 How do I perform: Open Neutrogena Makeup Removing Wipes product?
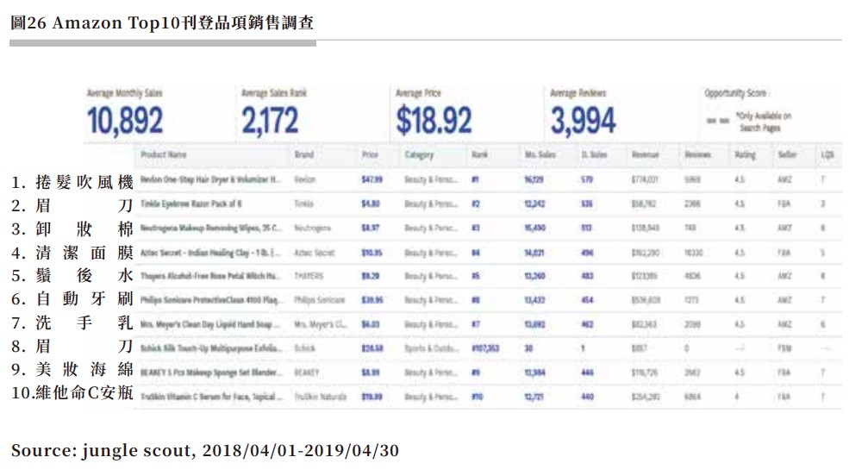pos(210,228)
